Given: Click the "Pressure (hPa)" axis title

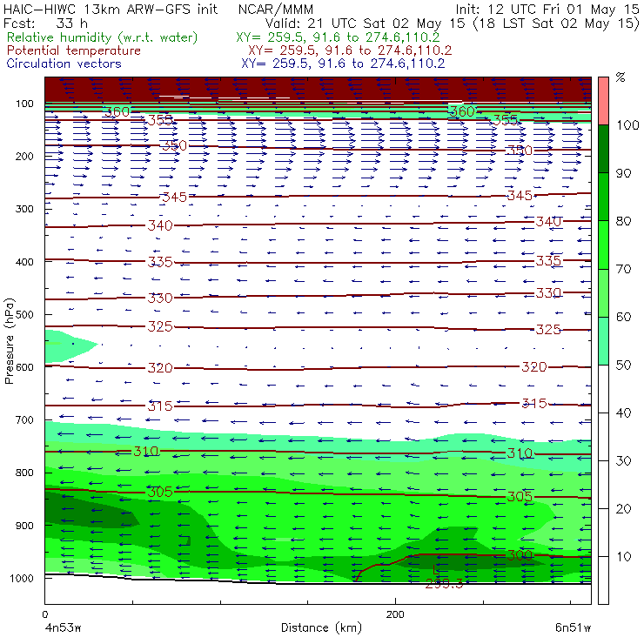Looking at the screenshot, I should coord(9,341).
